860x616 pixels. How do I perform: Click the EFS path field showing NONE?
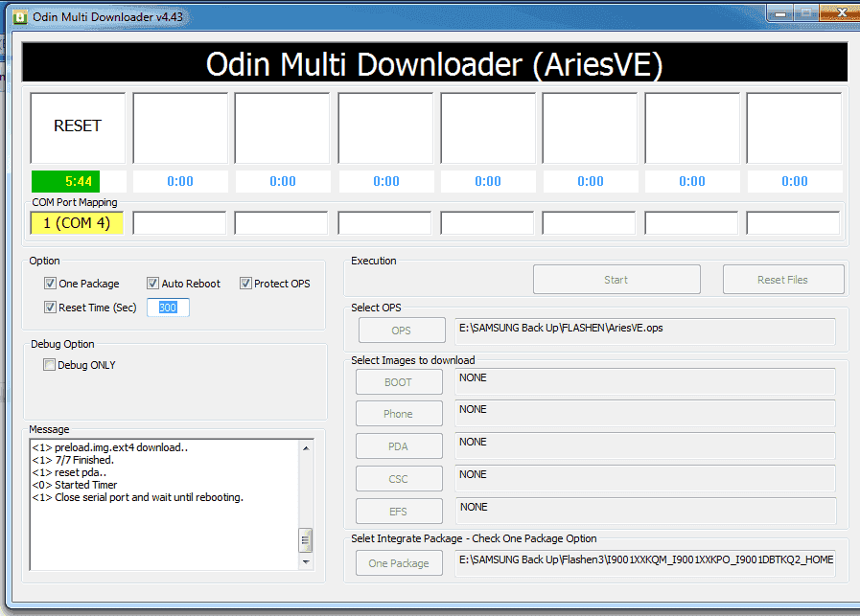pos(645,511)
